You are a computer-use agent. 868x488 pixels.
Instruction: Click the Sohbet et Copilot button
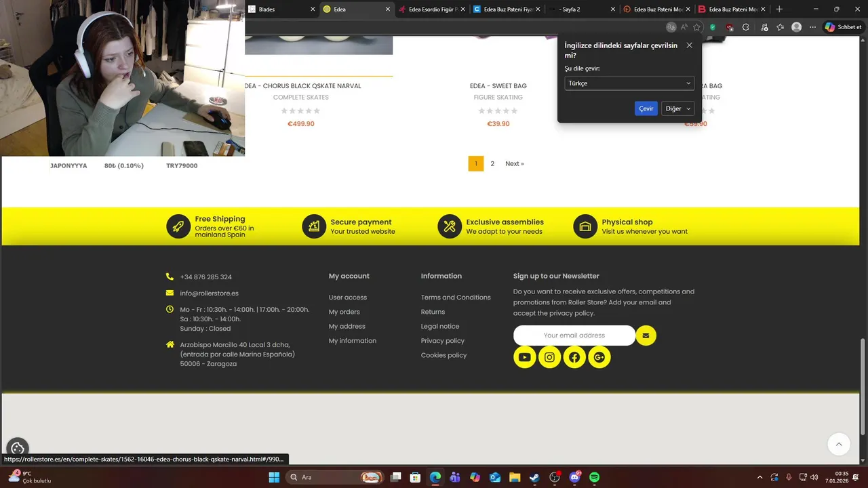click(x=844, y=27)
